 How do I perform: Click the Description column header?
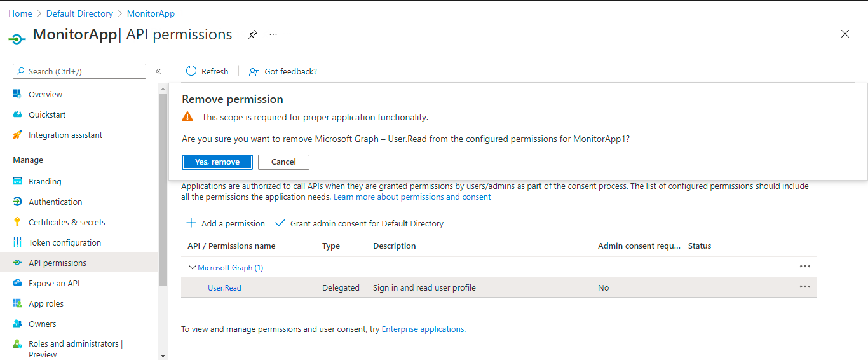[395, 246]
